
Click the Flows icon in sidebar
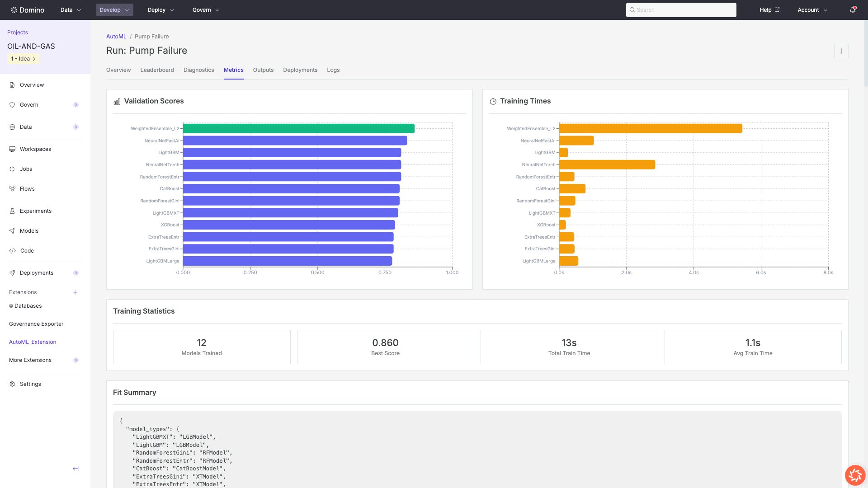click(12, 189)
